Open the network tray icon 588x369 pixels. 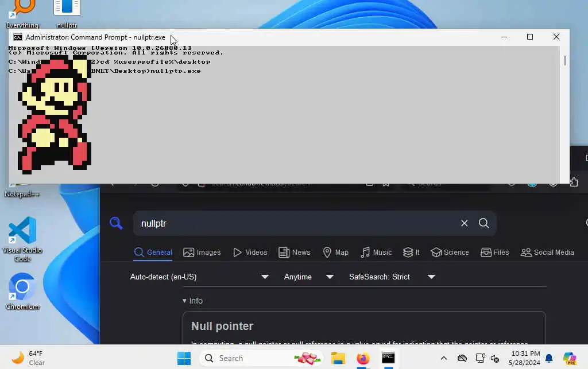(480, 359)
